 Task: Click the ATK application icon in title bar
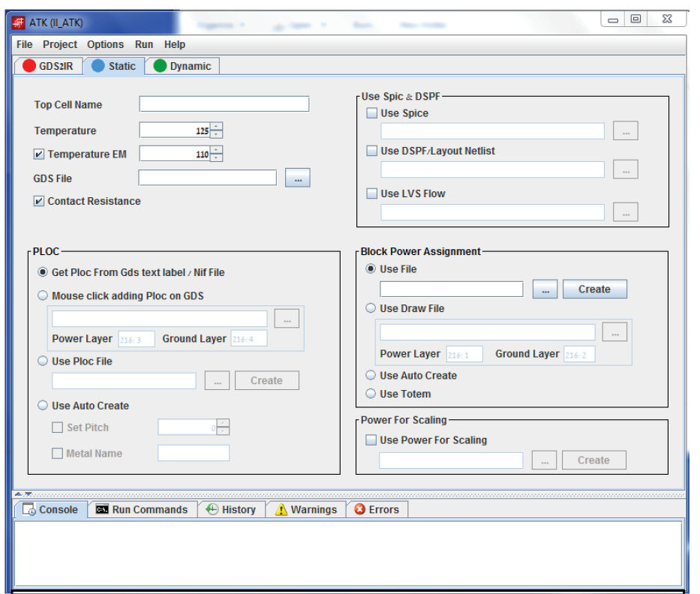click(x=19, y=22)
